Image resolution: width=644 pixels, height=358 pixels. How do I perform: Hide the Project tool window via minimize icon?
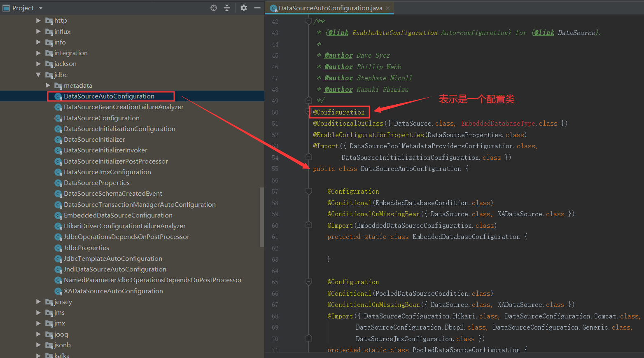pyautogui.click(x=257, y=7)
